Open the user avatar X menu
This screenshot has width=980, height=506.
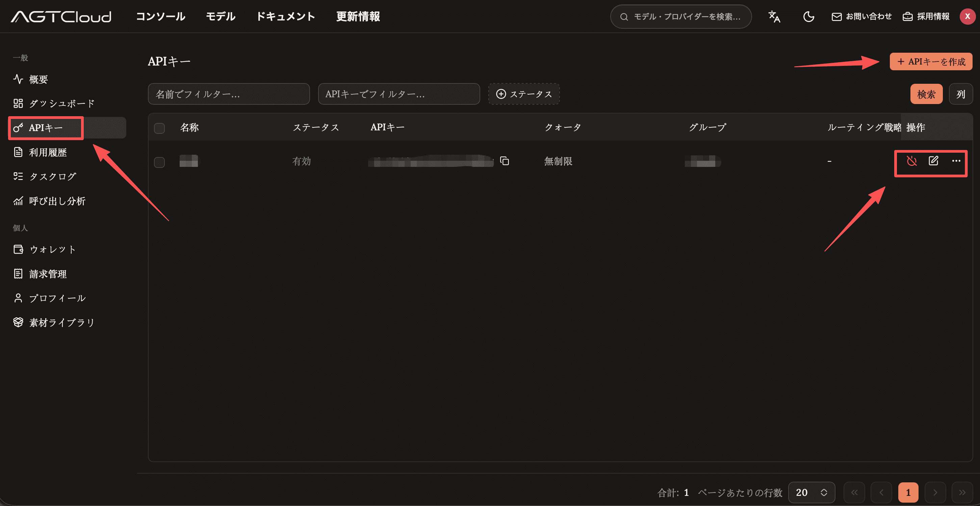[x=968, y=16]
